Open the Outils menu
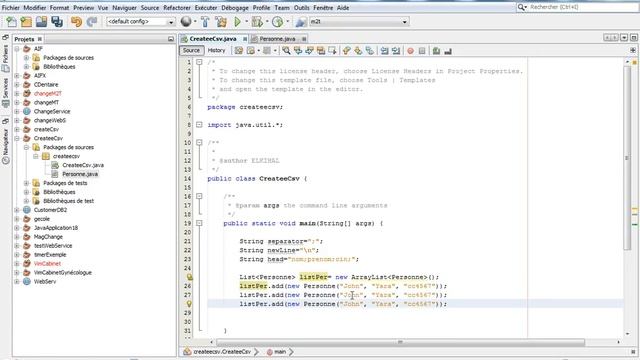 (x=301, y=7)
